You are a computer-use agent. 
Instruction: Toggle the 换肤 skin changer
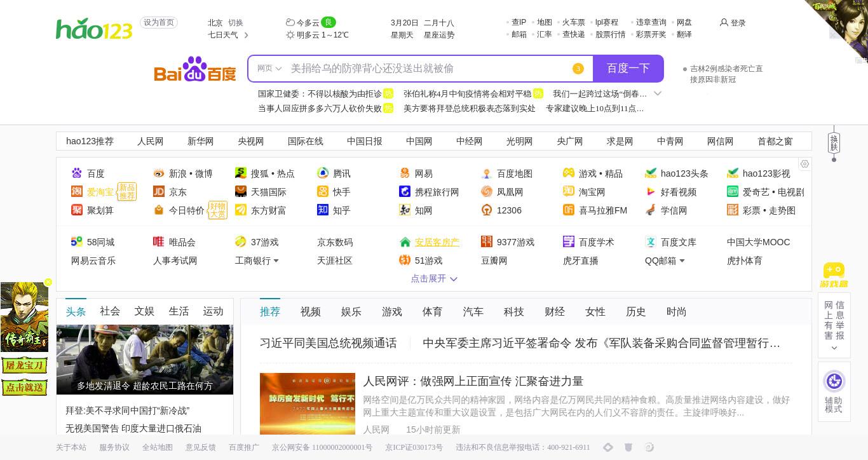(x=834, y=142)
